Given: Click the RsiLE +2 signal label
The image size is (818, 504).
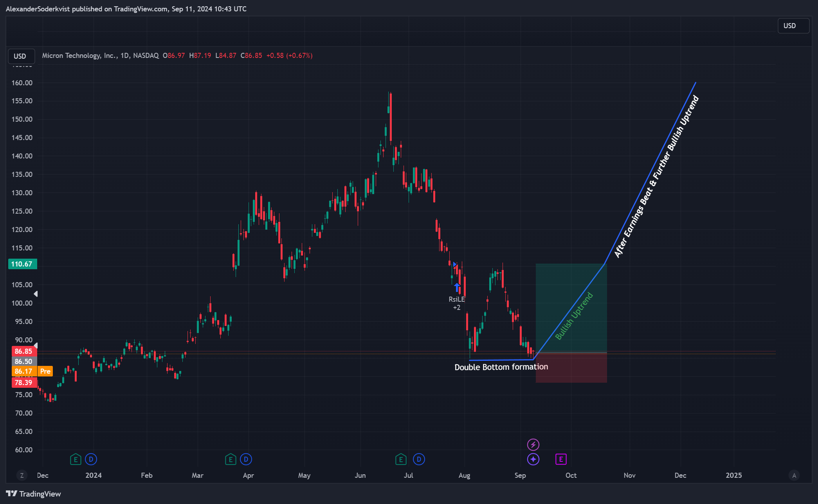Looking at the screenshot, I should 457,303.
